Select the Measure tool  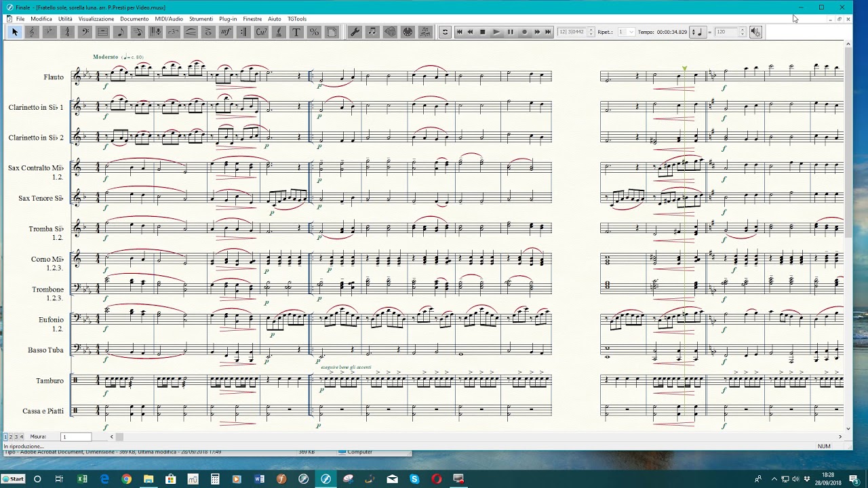pos(102,32)
